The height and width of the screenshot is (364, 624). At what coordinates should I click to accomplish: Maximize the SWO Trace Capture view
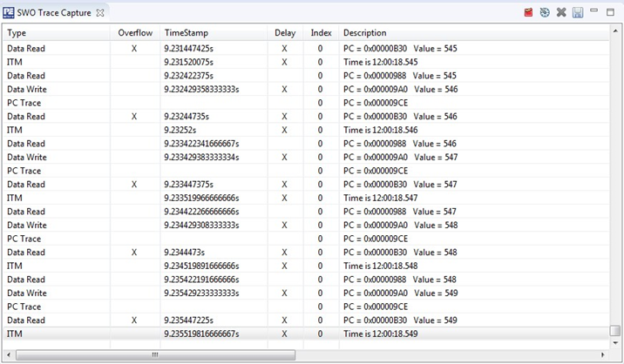coord(610,12)
